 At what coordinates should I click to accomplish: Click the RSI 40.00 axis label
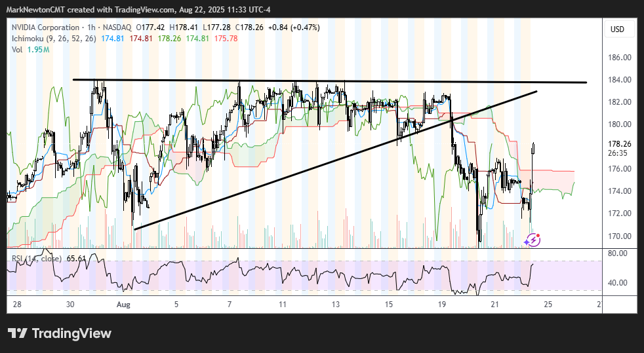[618, 283]
